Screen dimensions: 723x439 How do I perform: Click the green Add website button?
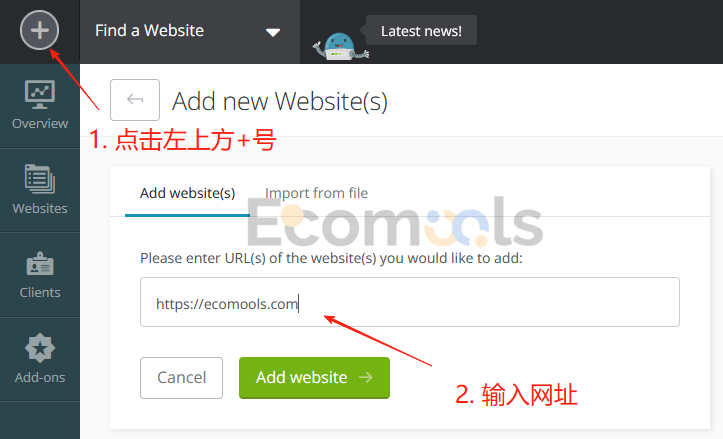click(314, 378)
